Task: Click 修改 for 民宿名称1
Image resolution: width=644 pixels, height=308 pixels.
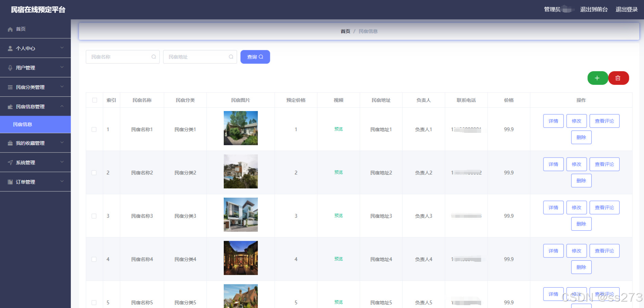Action: tap(577, 121)
